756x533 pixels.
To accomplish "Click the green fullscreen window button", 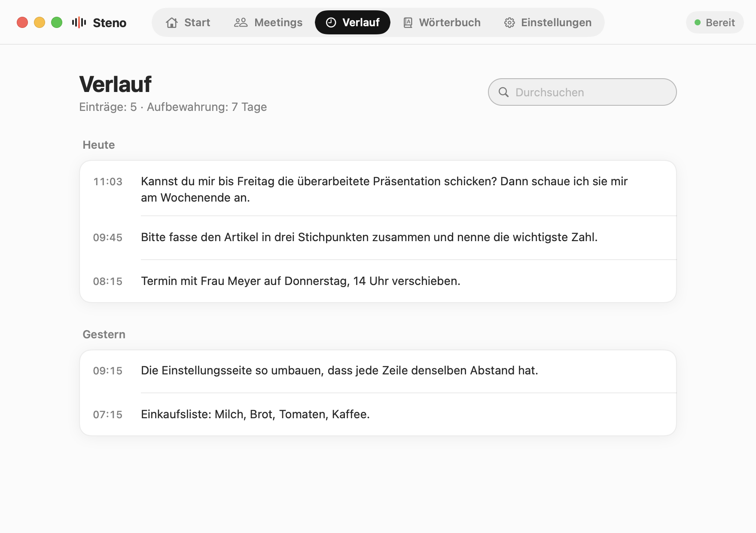I will (x=57, y=22).
